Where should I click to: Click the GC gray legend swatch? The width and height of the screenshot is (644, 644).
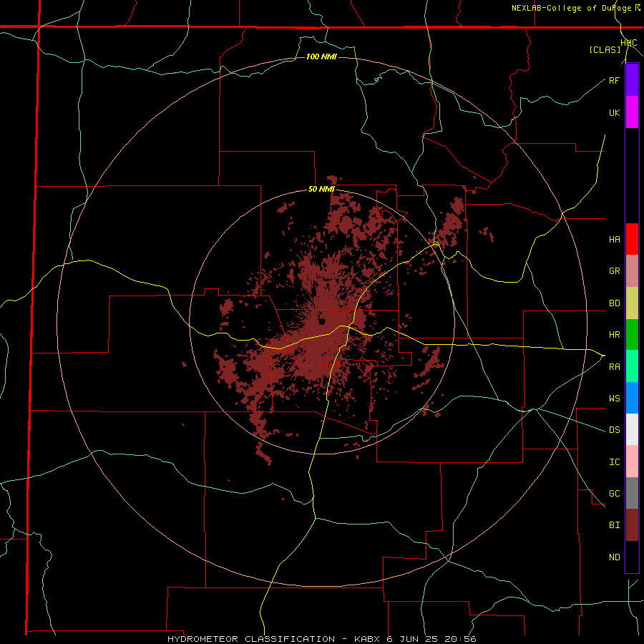[632, 493]
